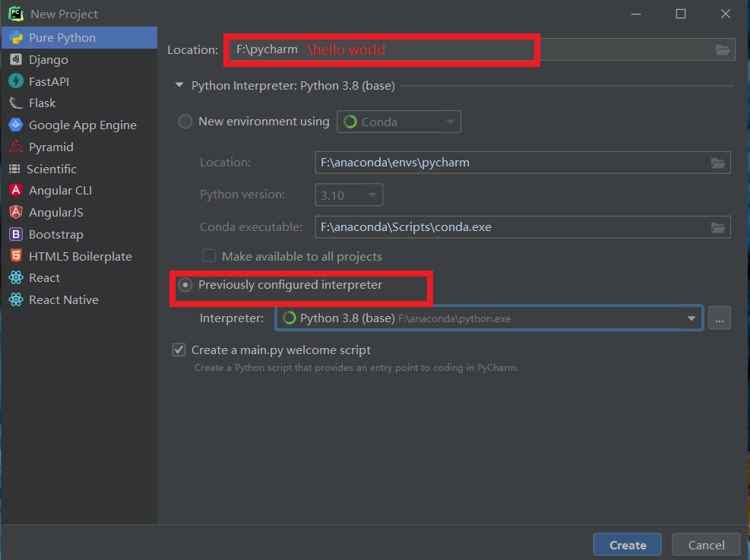Viewport: 750px width, 560px height.
Task: Browse folder for project Location
Action: click(x=722, y=49)
